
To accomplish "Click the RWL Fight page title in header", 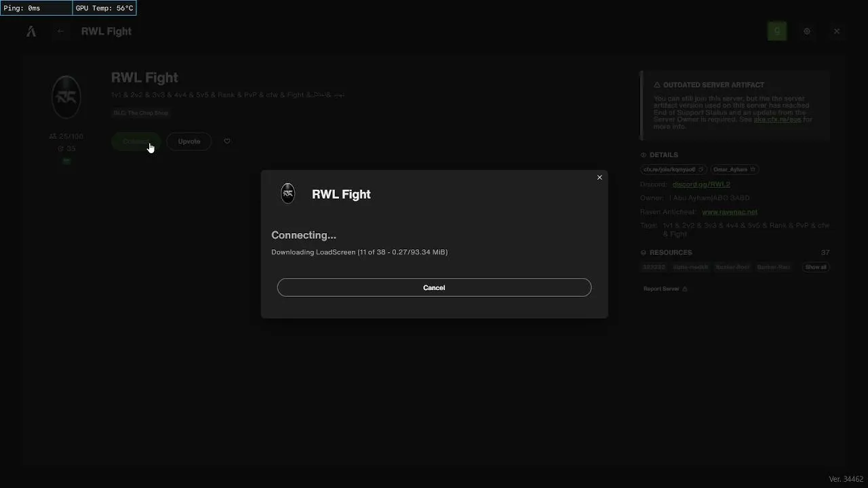I will tap(106, 31).
